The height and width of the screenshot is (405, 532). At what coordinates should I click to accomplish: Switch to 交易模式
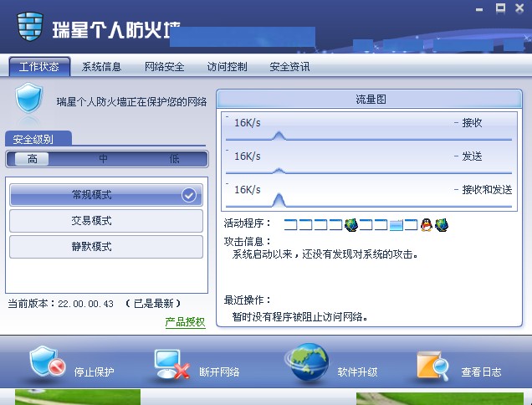(106, 221)
